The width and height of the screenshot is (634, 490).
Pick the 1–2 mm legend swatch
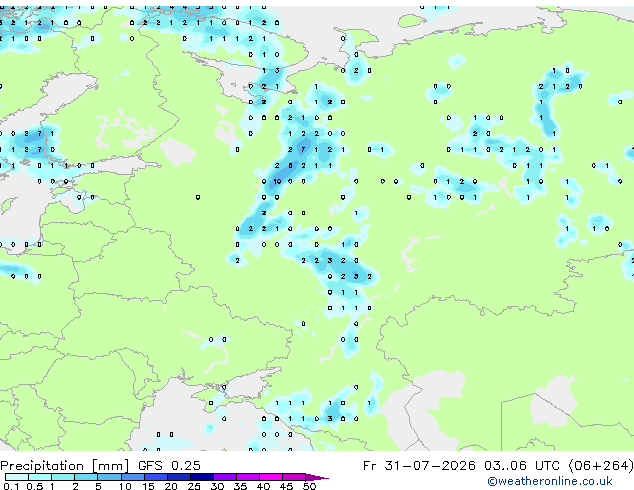[63, 477]
